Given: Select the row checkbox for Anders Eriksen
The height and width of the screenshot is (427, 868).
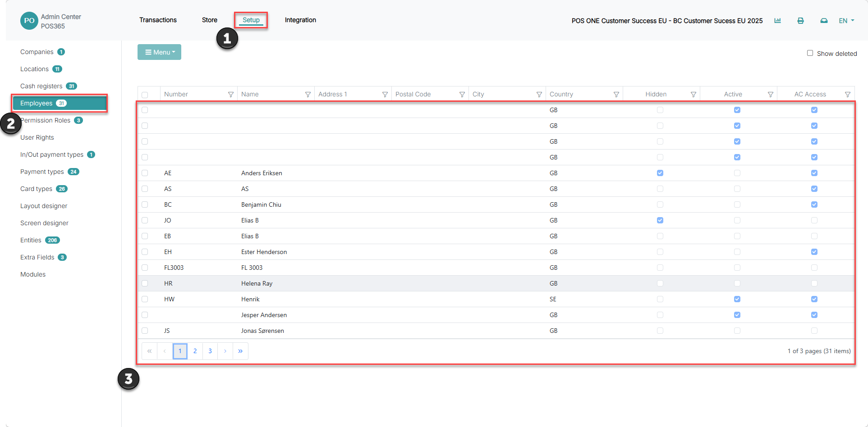Looking at the screenshot, I should (x=145, y=173).
